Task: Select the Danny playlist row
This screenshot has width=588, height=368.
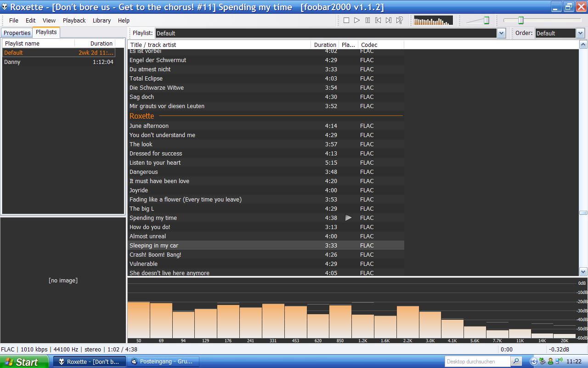Action: point(59,62)
